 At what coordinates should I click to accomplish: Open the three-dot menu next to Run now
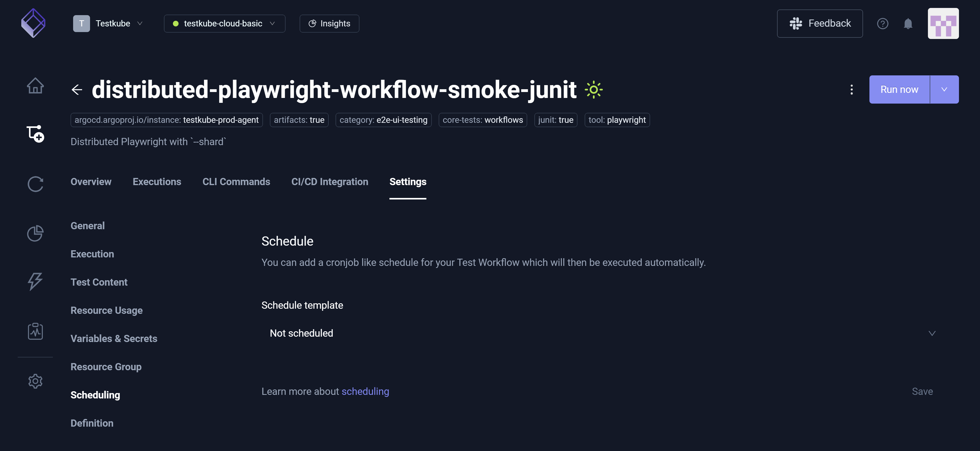[x=851, y=90]
